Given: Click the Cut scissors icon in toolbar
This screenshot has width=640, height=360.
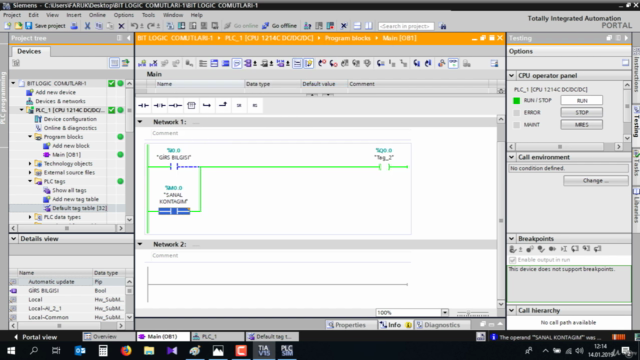Looking at the screenshot, I should click(x=87, y=26).
